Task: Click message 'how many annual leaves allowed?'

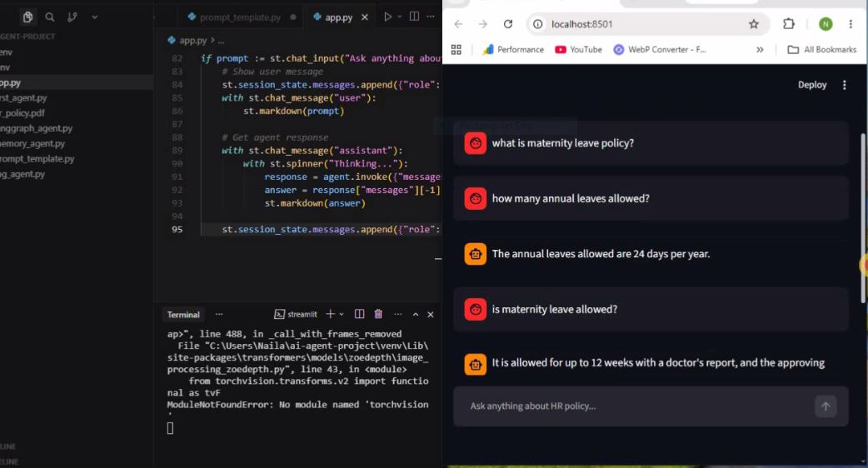Action: tap(570, 198)
